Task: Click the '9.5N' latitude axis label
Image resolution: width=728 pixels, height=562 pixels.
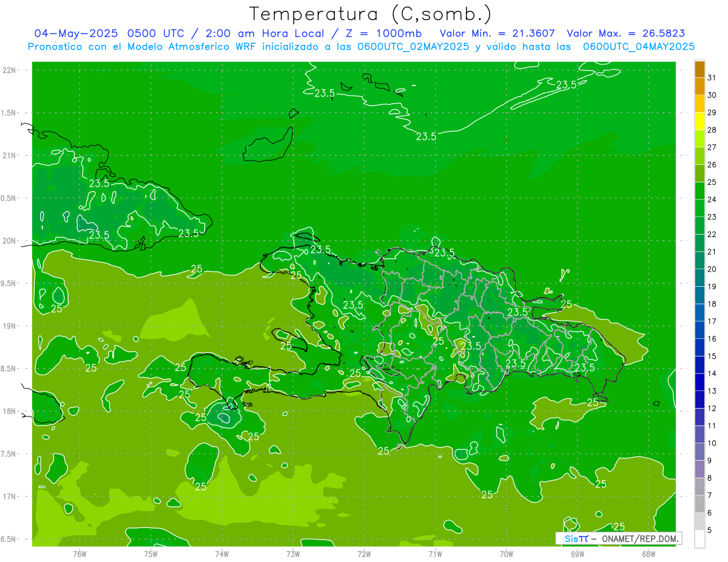Action: (x=10, y=283)
